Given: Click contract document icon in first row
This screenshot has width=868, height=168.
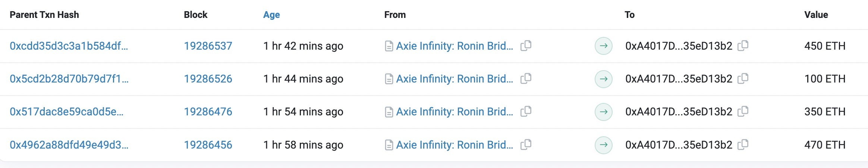Looking at the screenshot, I should coord(389,46).
